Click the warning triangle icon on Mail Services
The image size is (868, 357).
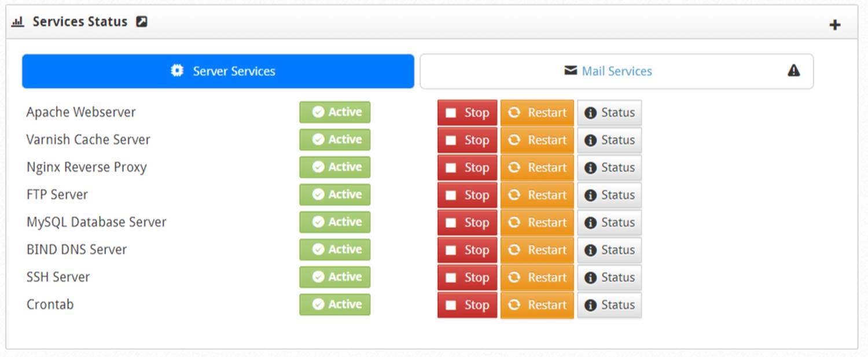pos(793,71)
